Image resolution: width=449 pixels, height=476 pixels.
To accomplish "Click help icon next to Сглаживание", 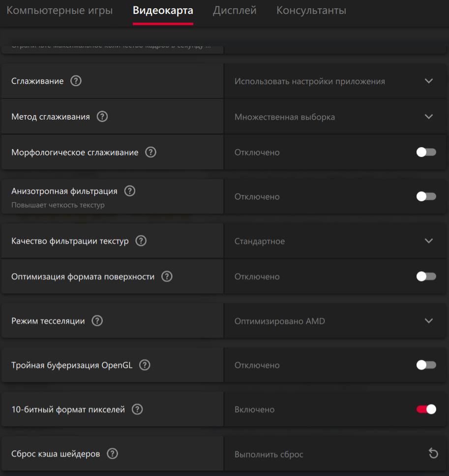I will tap(76, 81).
